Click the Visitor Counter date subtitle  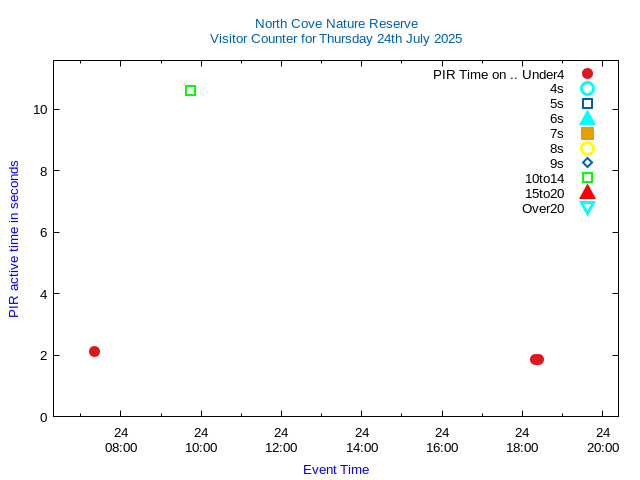click(336, 39)
